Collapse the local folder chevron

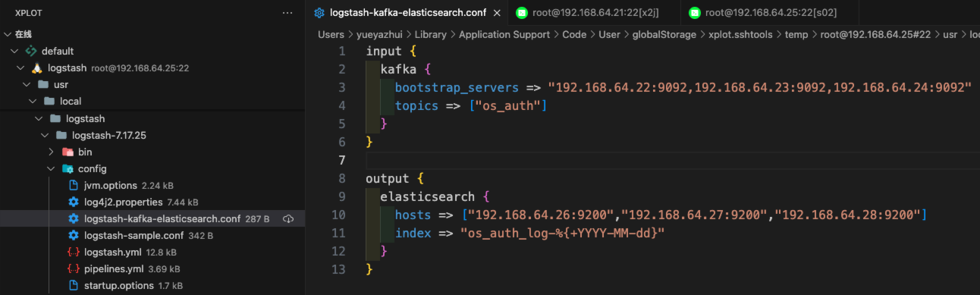click(32, 101)
